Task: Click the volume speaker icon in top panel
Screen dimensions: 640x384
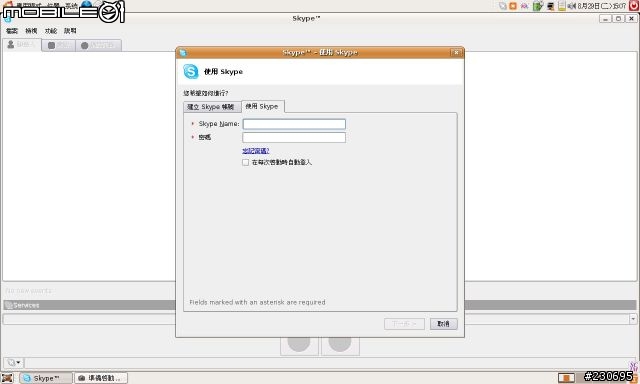Action: pyautogui.click(x=572, y=6)
